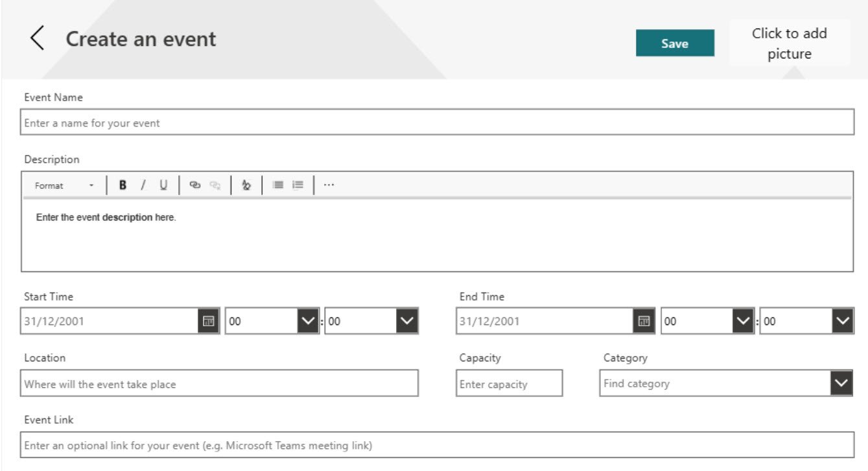Click the clear formatting icon
The image size is (868, 471).
246,186
